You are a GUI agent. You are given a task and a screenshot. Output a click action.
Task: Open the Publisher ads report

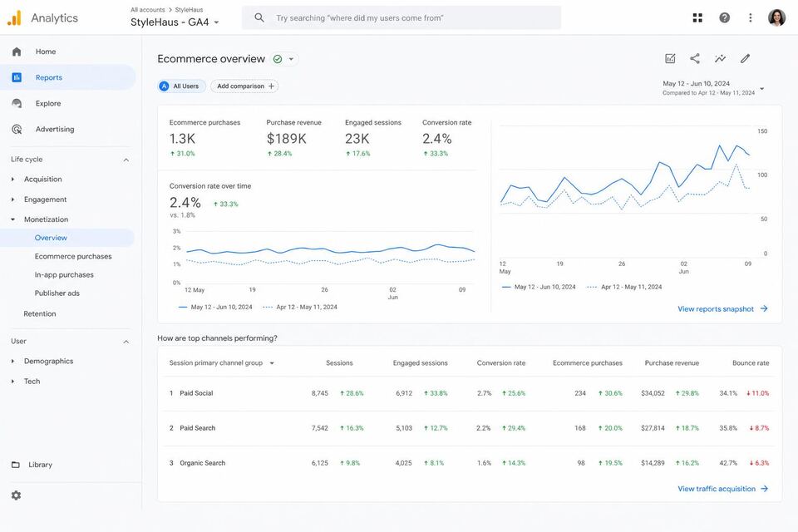[57, 293]
